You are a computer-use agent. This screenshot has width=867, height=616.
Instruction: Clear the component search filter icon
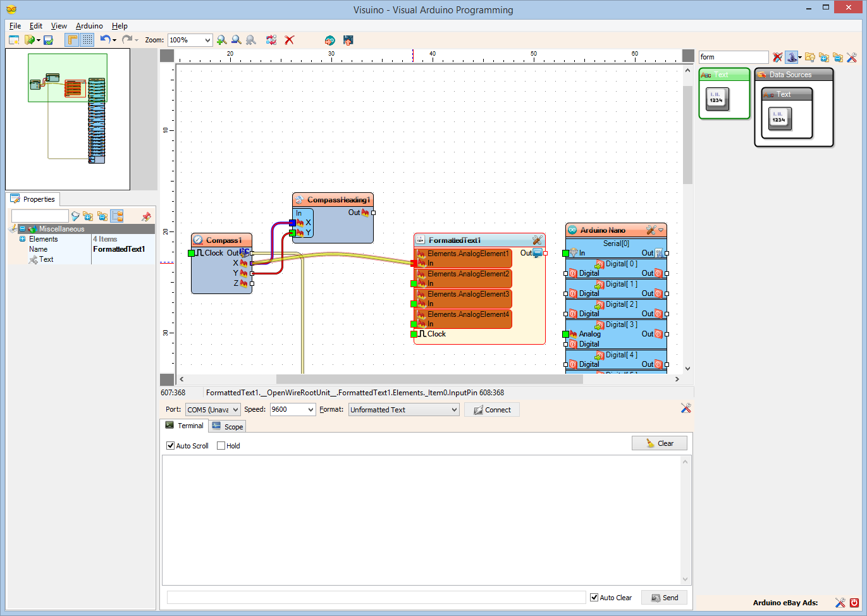tap(777, 57)
